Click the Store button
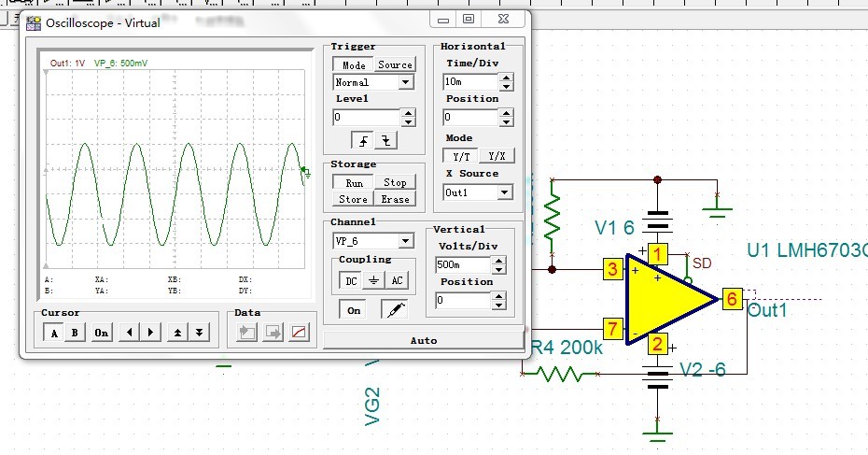 pos(353,199)
